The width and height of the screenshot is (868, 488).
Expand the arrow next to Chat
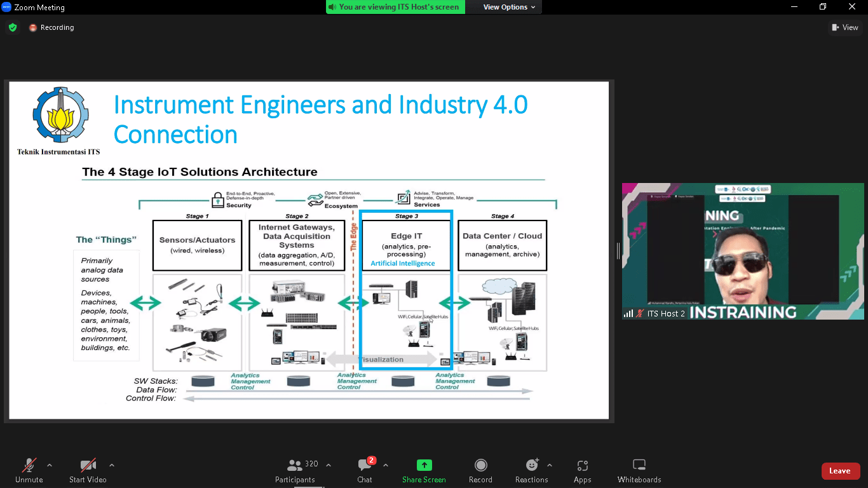click(386, 465)
